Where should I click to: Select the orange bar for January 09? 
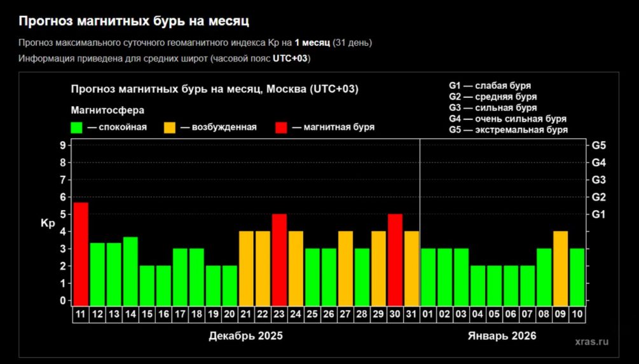click(x=560, y=268)
